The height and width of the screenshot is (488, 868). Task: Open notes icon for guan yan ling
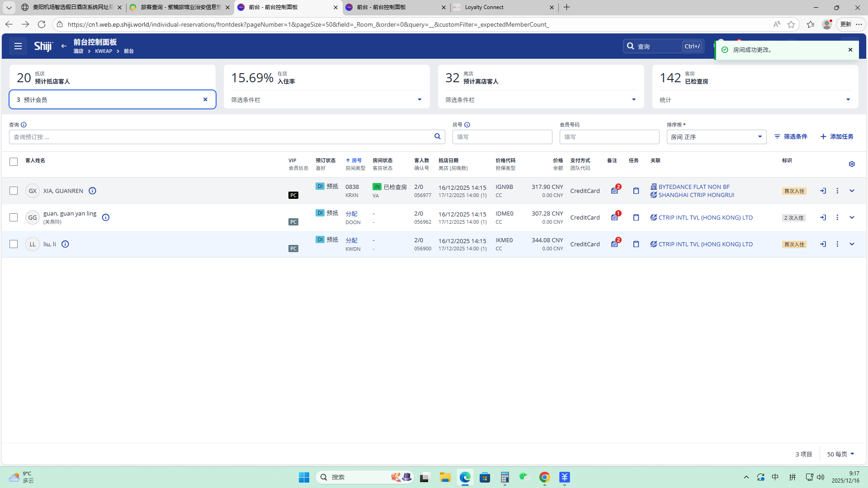coord(614,217)
